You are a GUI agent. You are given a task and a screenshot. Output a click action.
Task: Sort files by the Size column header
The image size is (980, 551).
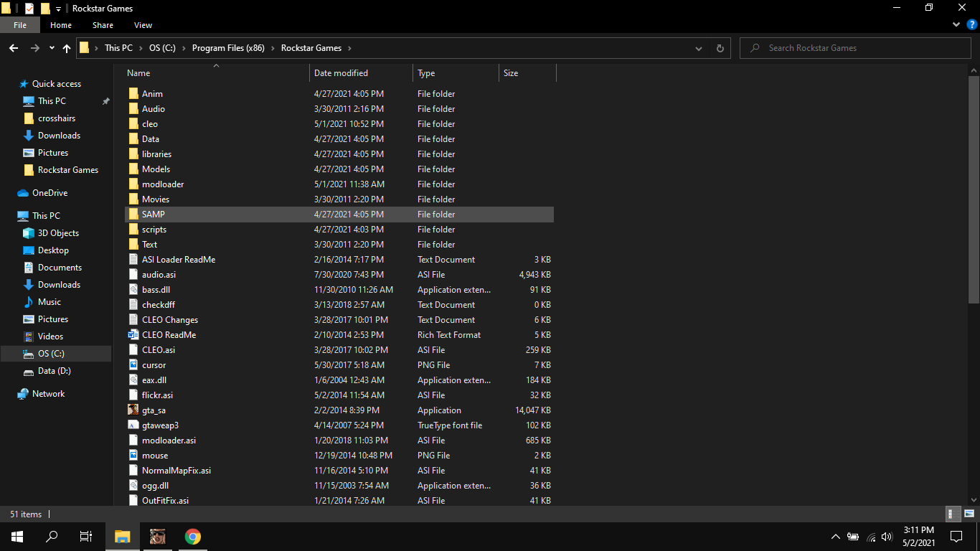[x=527, y=73]
